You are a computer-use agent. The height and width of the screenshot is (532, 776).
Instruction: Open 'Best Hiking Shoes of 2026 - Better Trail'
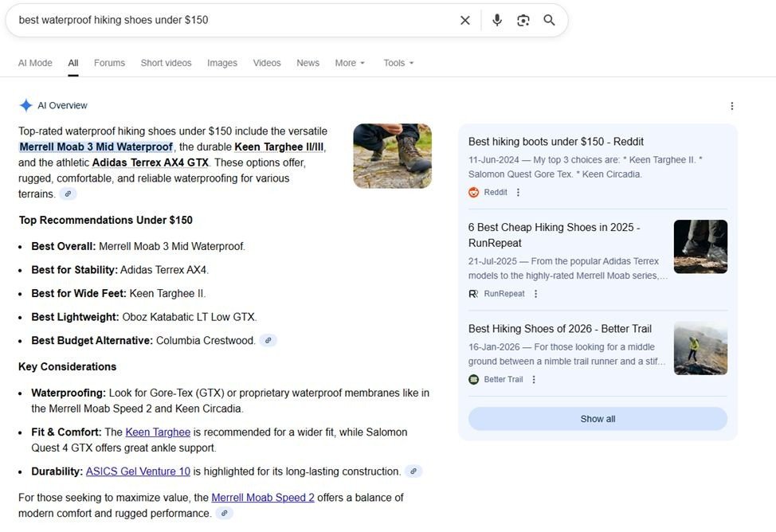tap(560, 329)
